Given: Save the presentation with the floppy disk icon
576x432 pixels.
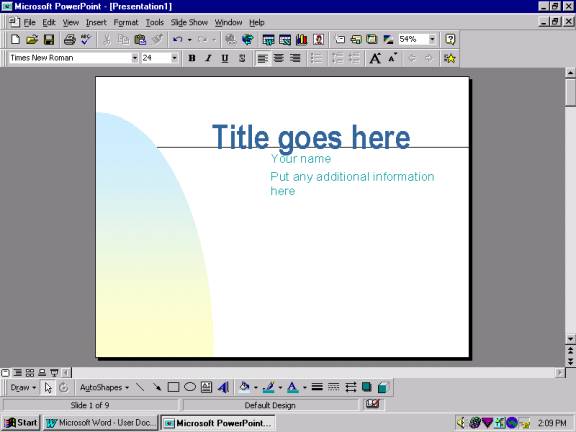Looking at the screenshot, I should coord(49,39).
